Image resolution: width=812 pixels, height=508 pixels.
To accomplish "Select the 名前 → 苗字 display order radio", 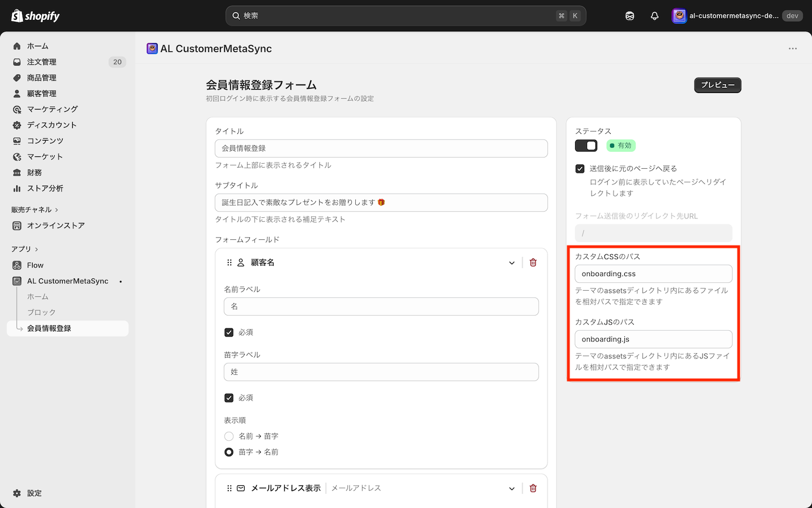I will pyautogui.click(x=229, y=436).
